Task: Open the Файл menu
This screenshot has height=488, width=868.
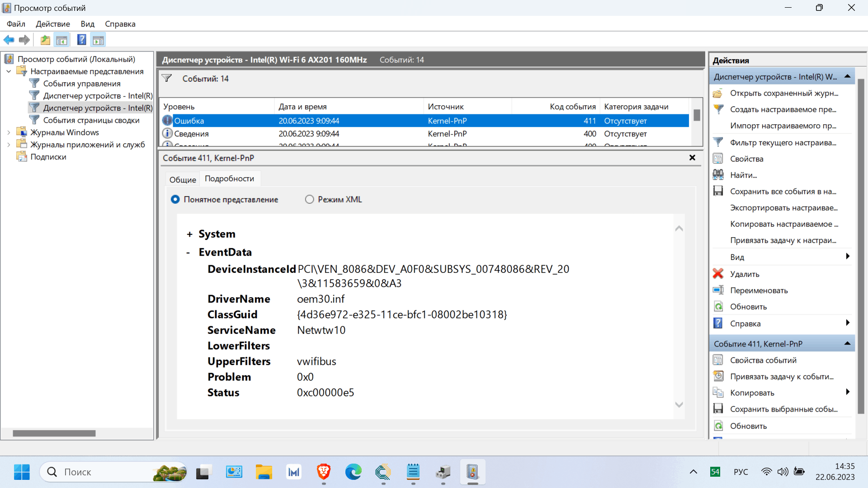Action: (x=16, y=24)
